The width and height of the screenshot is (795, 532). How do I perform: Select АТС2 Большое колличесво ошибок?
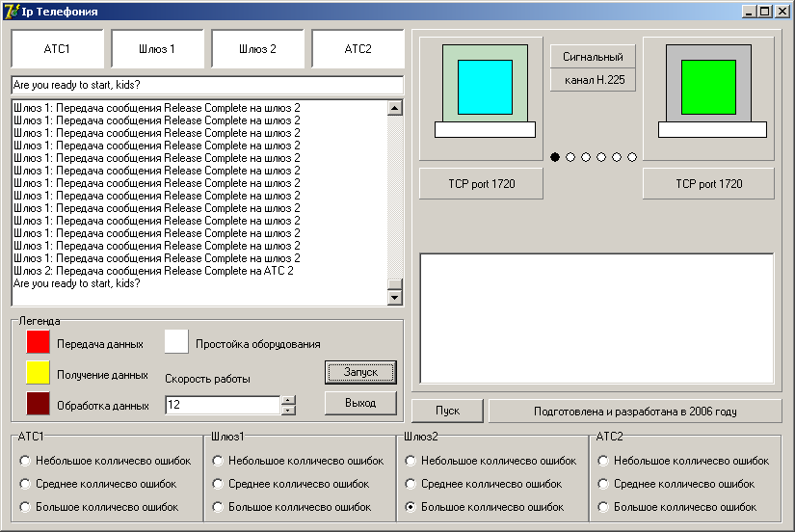677,507
